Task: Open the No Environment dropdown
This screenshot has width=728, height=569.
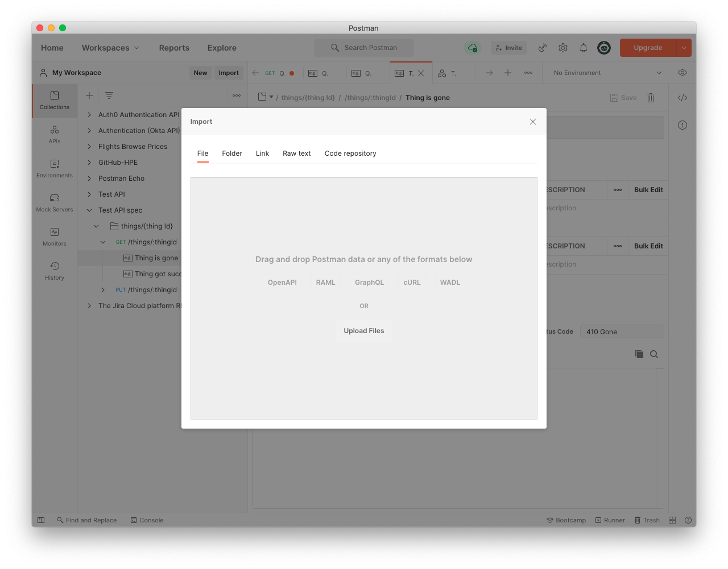Action: click(x=607, y=73)
